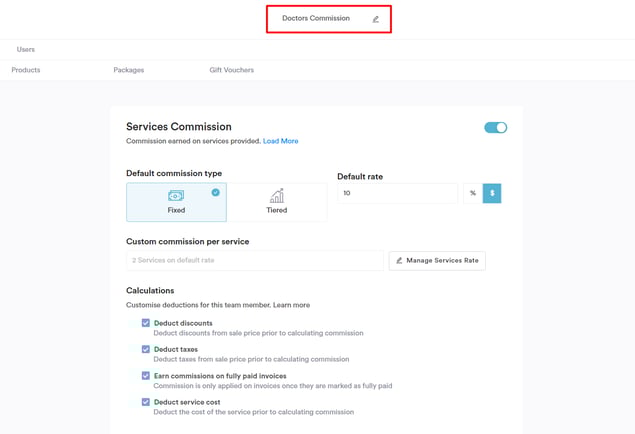Go to the Gift Vouchers tab
635x434 pixels.
point(232,70)
